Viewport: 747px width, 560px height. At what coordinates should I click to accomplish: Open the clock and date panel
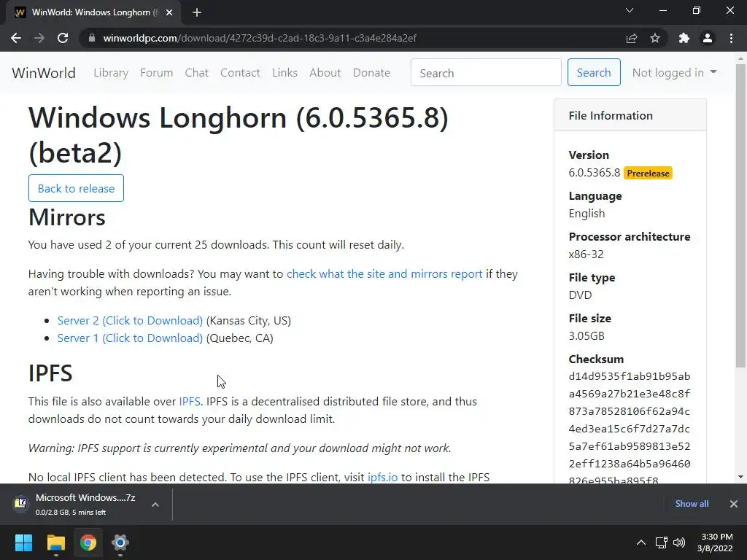click(x=715, y=542)
